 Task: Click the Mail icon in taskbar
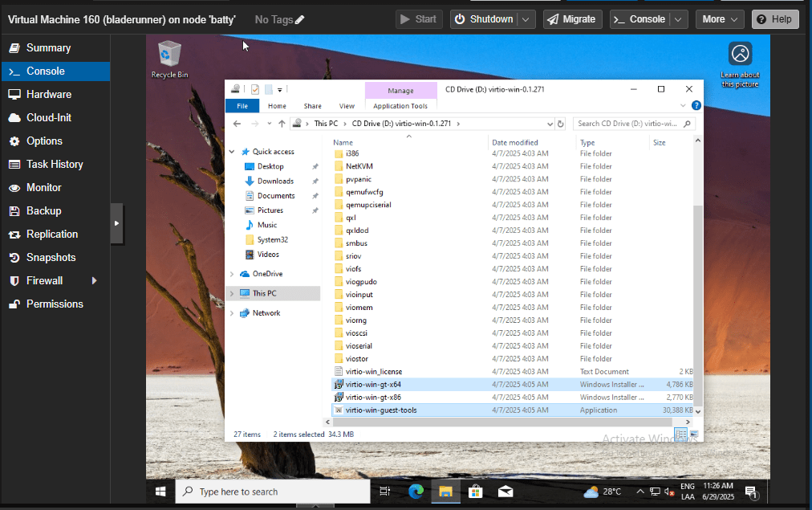[x=505, y=491]
